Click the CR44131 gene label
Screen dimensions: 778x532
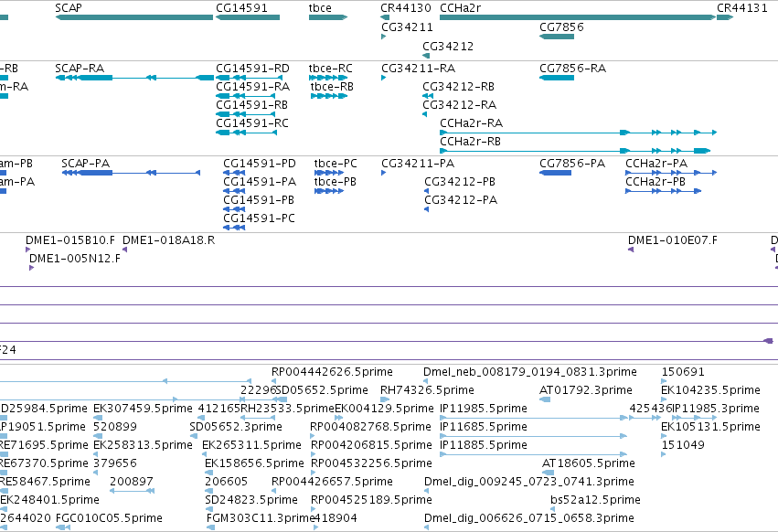point(742,8)
